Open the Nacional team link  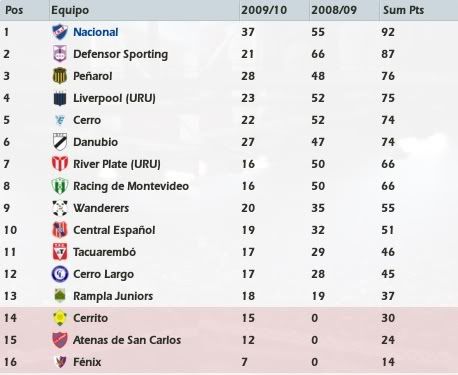pos(96,32)
